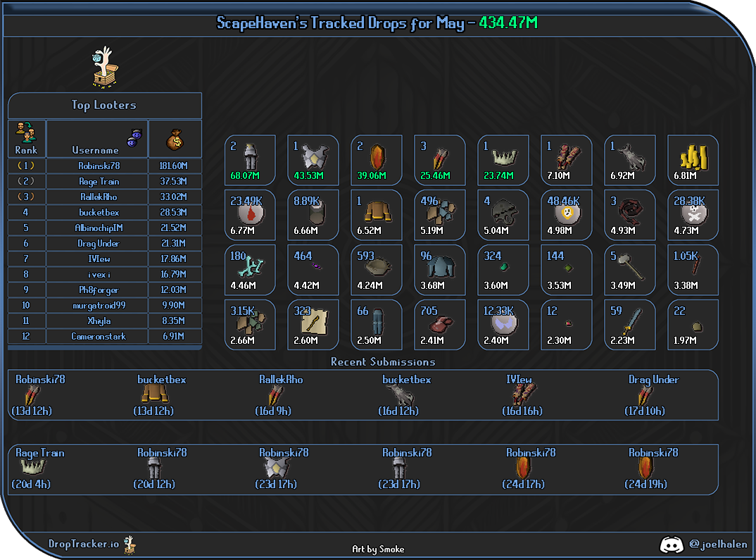Image resolution: width=756 pixels, height=560 pixels.
Task: Select Robinski78 in the Top Looters table
Action: 99,166
